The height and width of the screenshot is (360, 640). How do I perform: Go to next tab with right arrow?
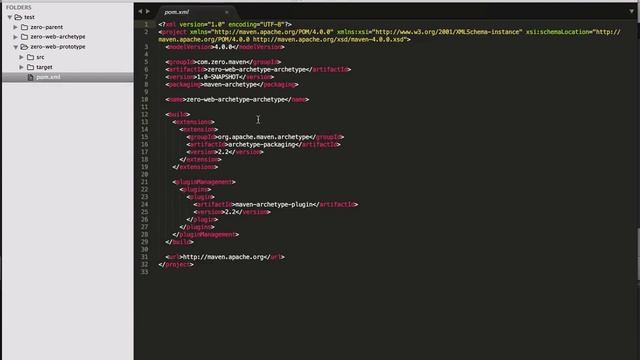tap(148, 11)
